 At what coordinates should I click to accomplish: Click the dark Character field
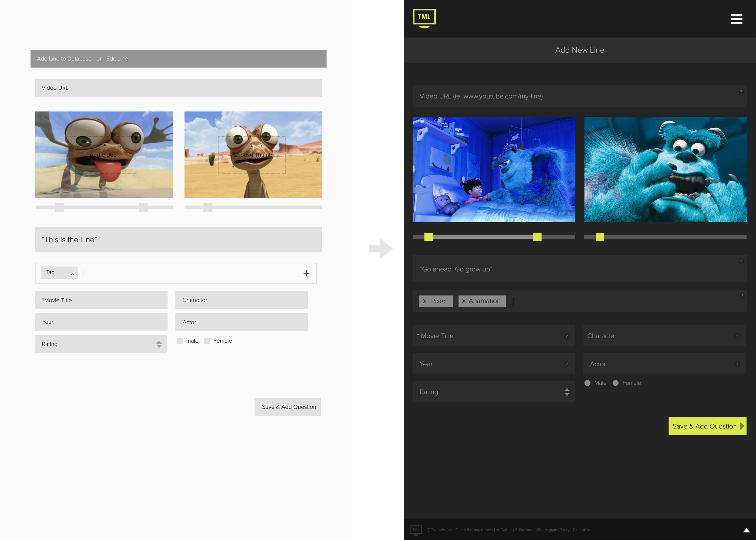664,336
